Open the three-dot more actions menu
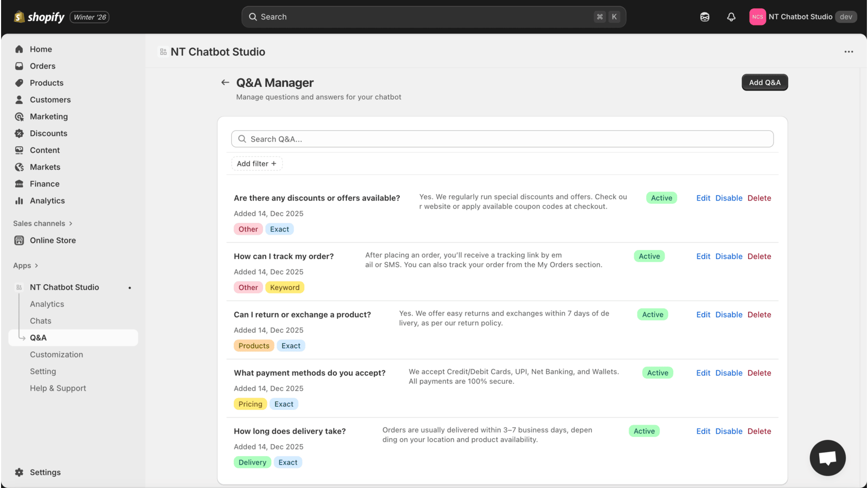 tap(848, 52)
